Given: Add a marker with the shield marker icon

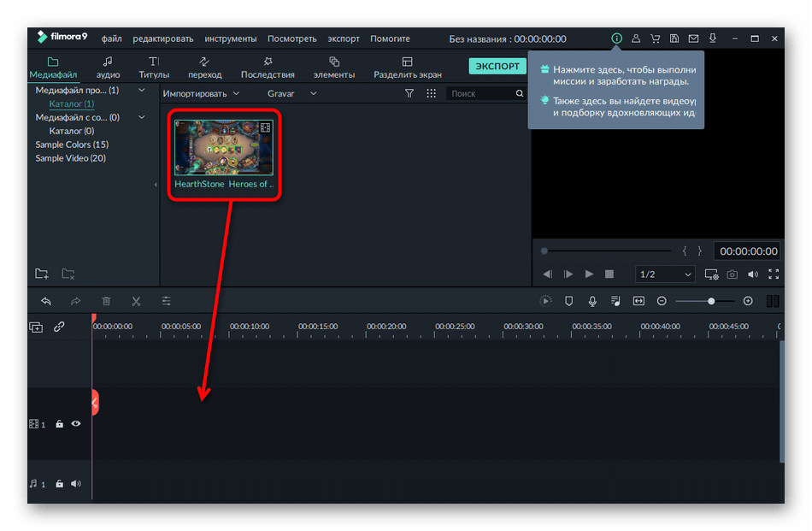Looking at the screenshot, I should pyautogui.click(x=569, y=301).
